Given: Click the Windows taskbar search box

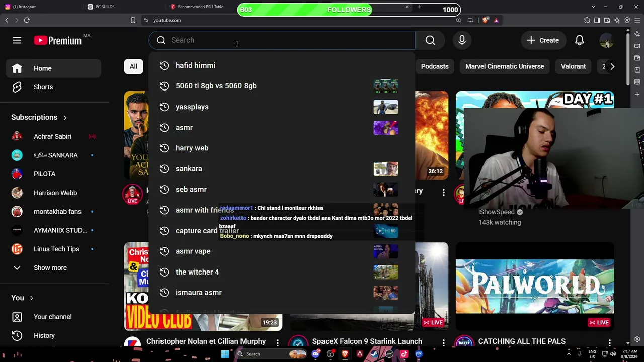Looking at the screenshot, I should tap(270, 354).
